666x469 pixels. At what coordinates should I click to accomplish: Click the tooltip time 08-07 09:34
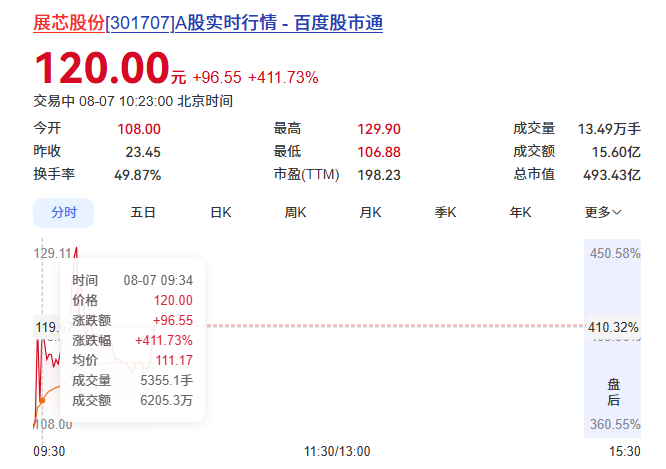(158, 280)
